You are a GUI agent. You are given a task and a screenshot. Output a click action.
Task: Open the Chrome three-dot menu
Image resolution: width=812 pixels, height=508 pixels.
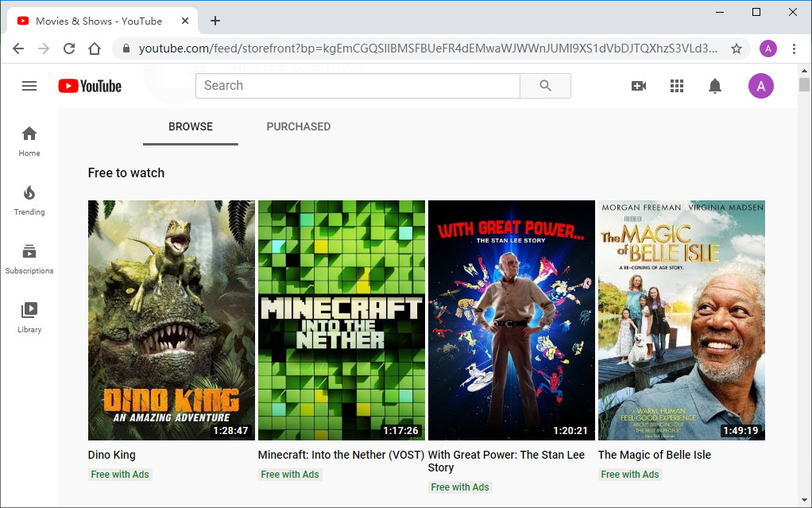[x=794, y=48]
